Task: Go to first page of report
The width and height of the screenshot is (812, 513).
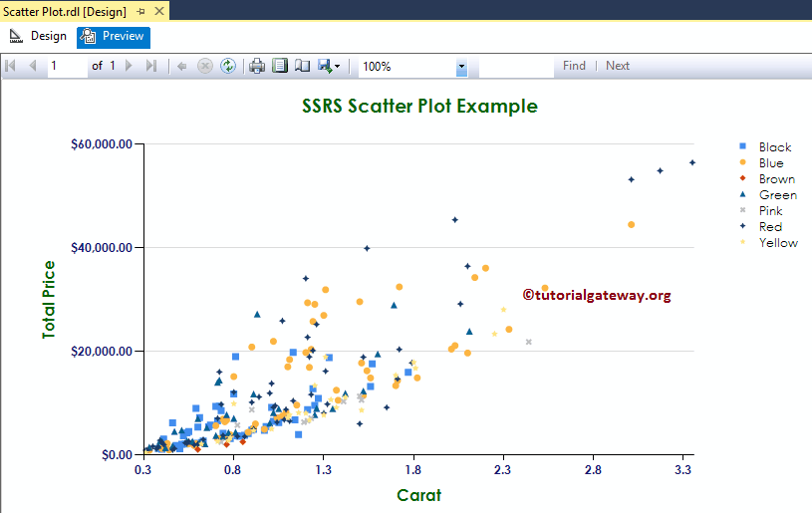Action: 10,66
